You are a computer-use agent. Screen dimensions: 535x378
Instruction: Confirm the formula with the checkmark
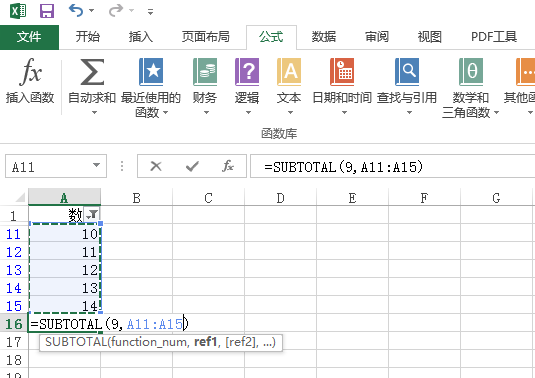192,166
